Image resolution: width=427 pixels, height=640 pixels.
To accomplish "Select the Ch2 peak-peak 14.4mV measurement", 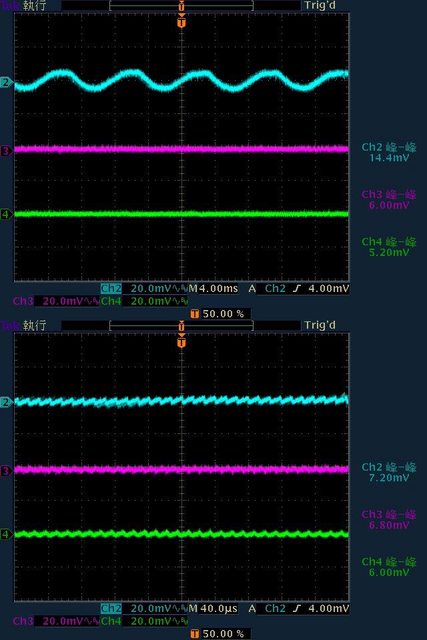I will pos(389,152).
